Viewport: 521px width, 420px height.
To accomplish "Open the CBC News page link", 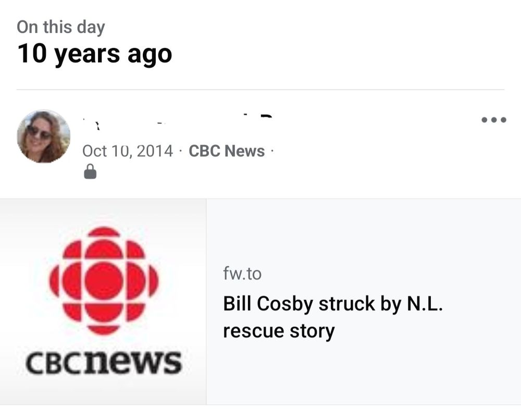I will [227, 151].
